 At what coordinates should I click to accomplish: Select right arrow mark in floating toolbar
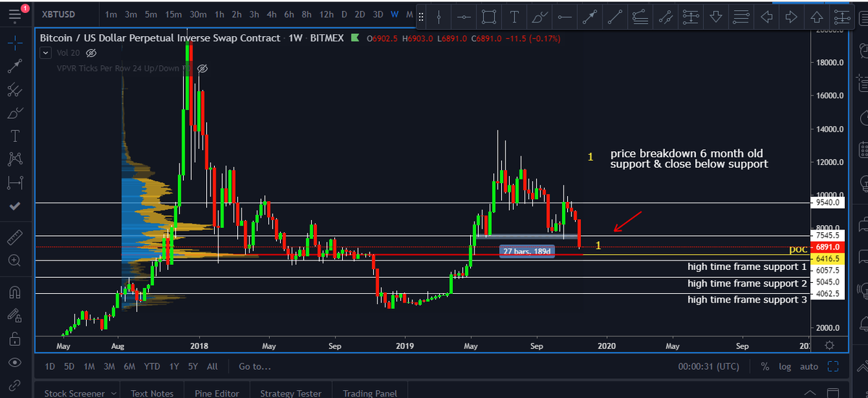pos(791,17)
